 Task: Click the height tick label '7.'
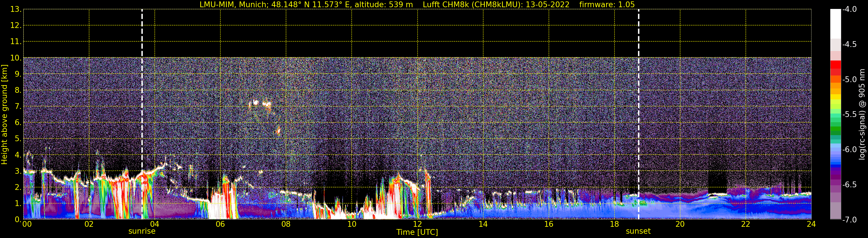coord(18,107)
